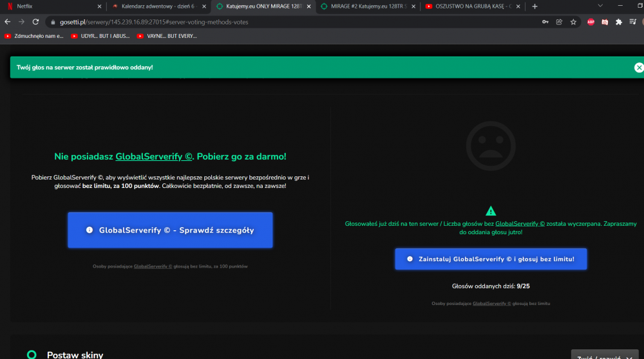Go forward to the next page
The image size is (644, 359).
[21, 22]
